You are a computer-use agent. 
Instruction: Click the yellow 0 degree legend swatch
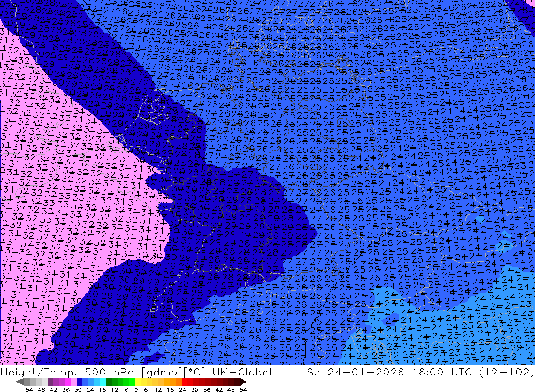137,382
